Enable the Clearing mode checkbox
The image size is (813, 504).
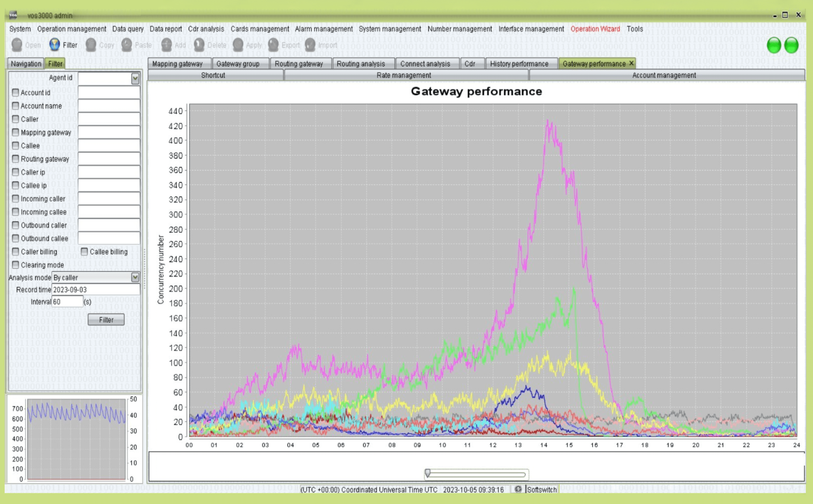(15, 265)
